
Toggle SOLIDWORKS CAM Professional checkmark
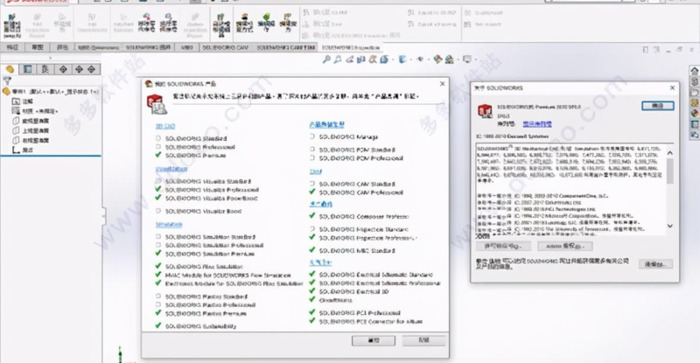(x=312, y=192)
